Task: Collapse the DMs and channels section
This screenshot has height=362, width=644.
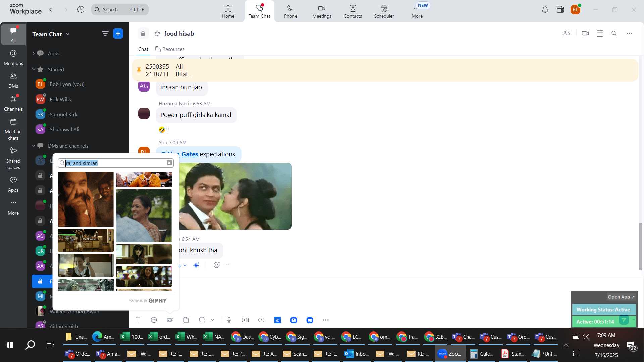Action: (x=33, y=146)
